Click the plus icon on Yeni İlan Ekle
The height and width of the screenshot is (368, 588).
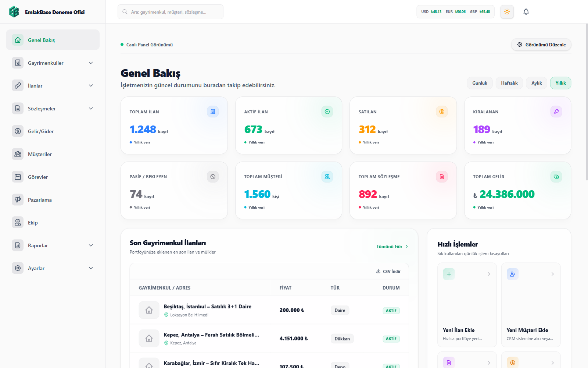pyautogui.click(x=449, y=274)
